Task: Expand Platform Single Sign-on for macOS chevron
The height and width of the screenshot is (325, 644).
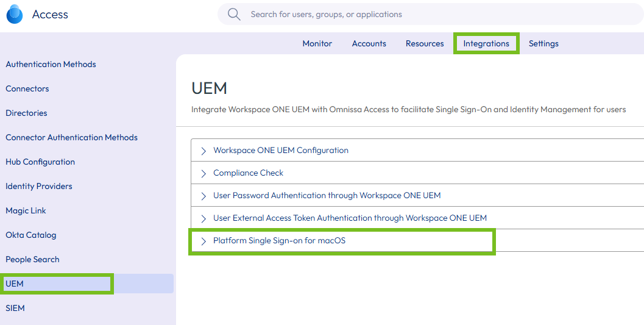Action: 203,241
